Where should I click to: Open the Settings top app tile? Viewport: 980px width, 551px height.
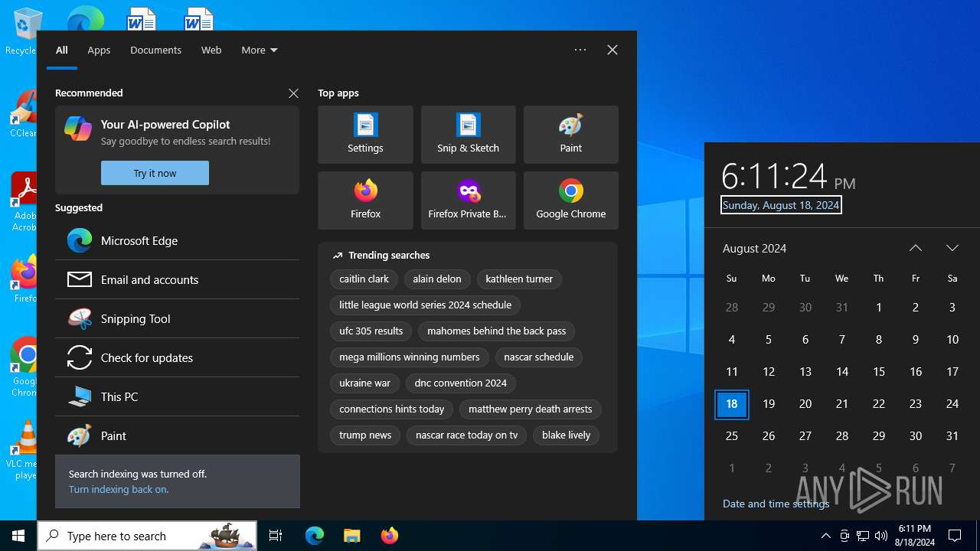(365, 135)
